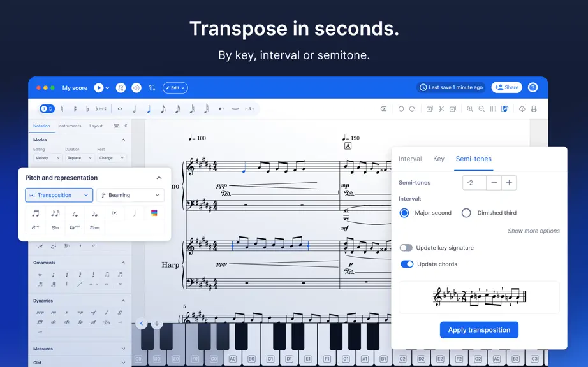Click the Share button
This screenshot has height=367, width=588.
(506, 87)
